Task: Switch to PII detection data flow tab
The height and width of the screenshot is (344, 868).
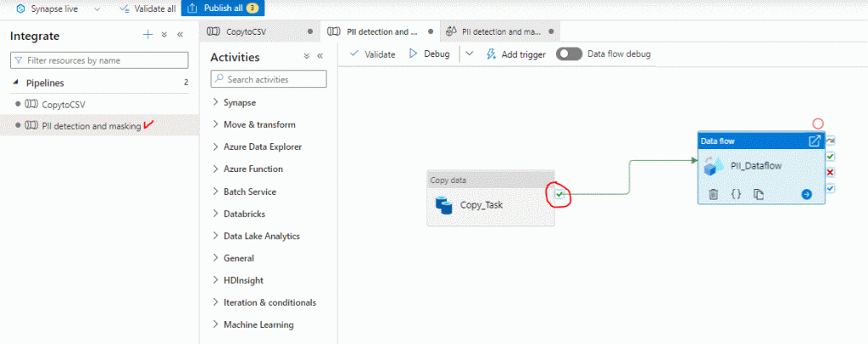Action: (500, 31)
